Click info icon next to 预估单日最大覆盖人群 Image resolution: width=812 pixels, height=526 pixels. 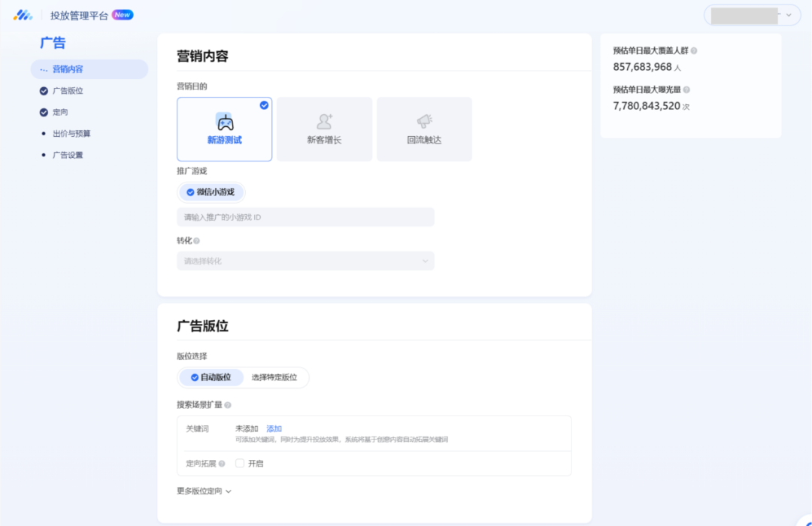point(694,51)
